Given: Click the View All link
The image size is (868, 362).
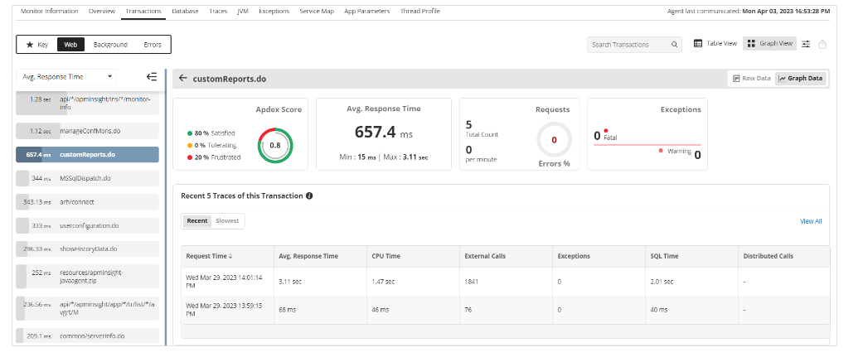Looking at the screenshot, I should coord(810,221).
